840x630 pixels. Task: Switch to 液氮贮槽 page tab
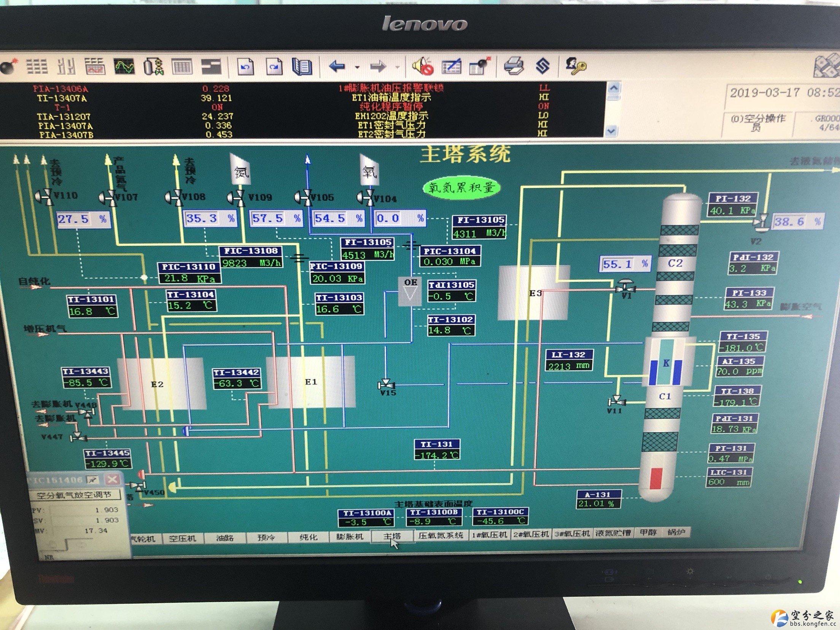[613, 533]
